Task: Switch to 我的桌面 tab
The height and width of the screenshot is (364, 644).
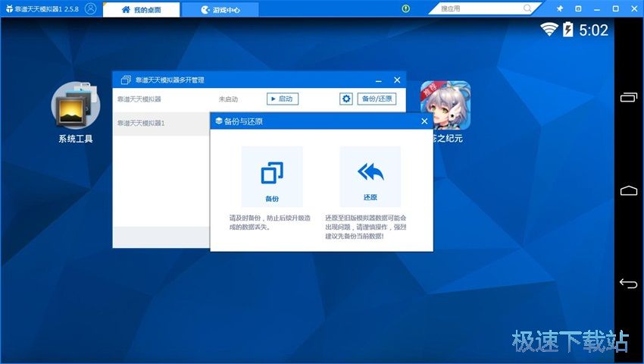Action: pos(141,9)
